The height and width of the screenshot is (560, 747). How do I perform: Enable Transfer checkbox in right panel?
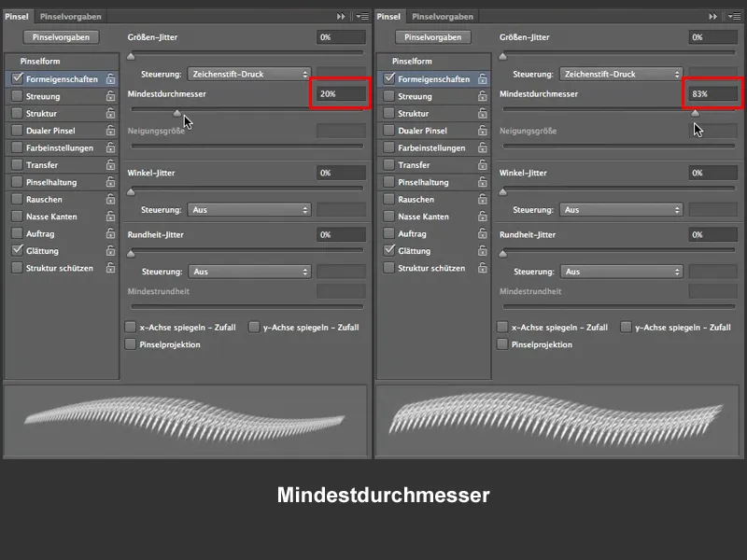(389, 164)
